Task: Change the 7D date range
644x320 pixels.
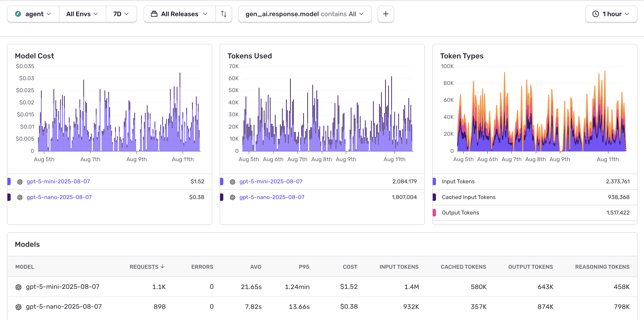Action: (121, 14)
